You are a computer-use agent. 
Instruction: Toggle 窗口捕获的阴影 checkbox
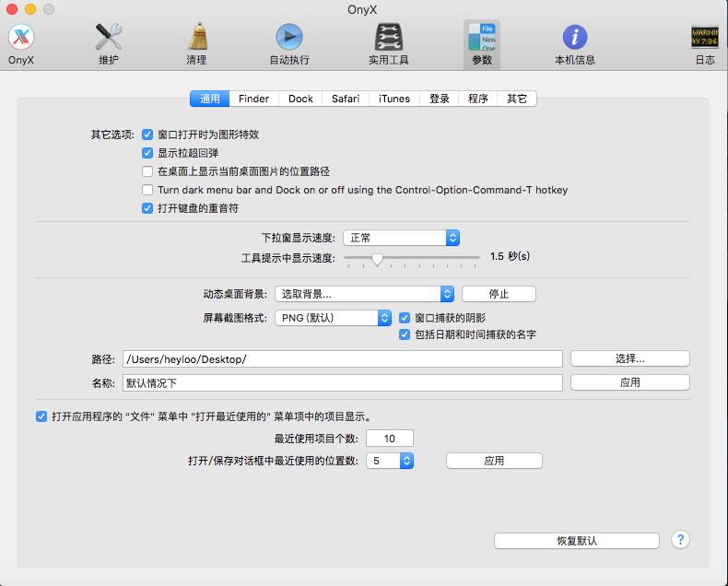(x=405, y=318)
